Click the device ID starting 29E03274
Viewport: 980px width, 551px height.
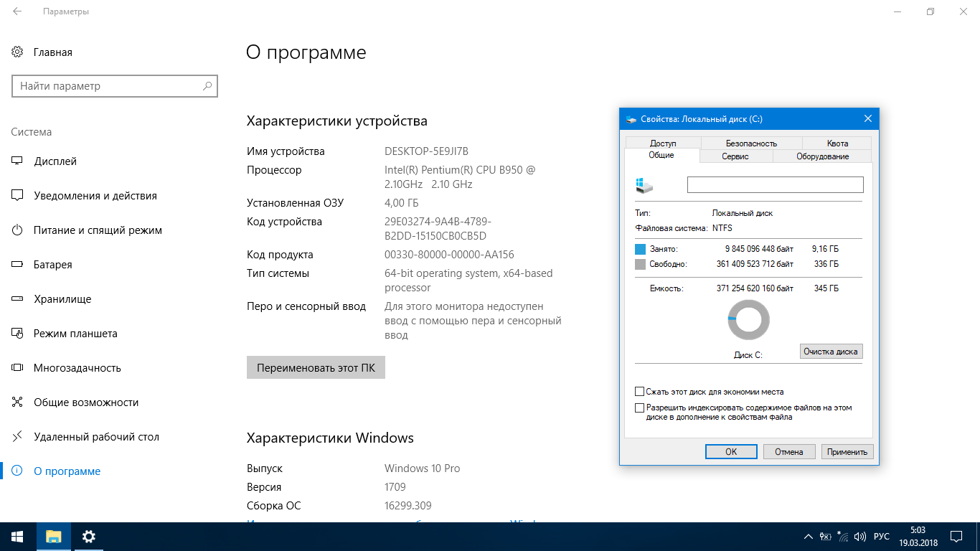coord(438,229)
